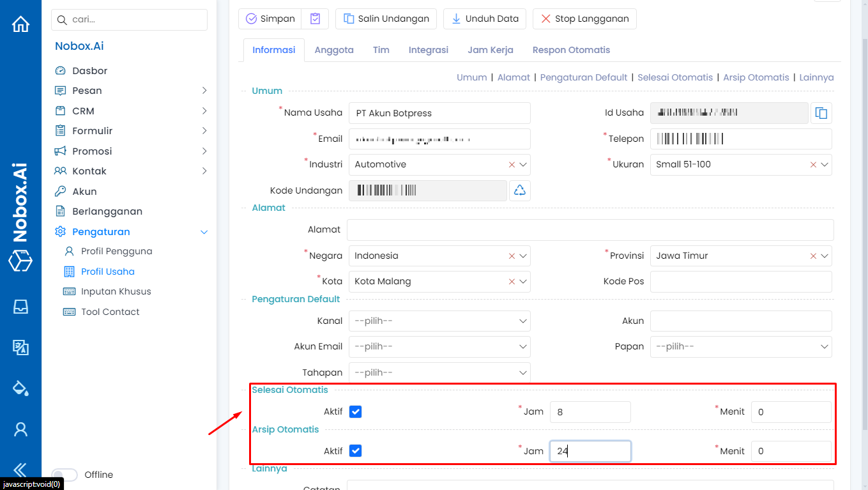Uncheck Aktif under Arsip Otomatis
Viewport: 868px width, 490px height.
[356, 451]
